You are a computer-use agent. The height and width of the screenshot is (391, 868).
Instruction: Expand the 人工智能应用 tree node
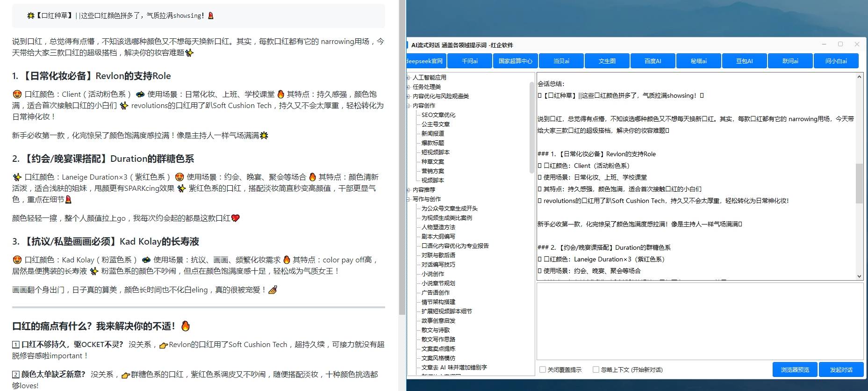(x=409, y=78)
